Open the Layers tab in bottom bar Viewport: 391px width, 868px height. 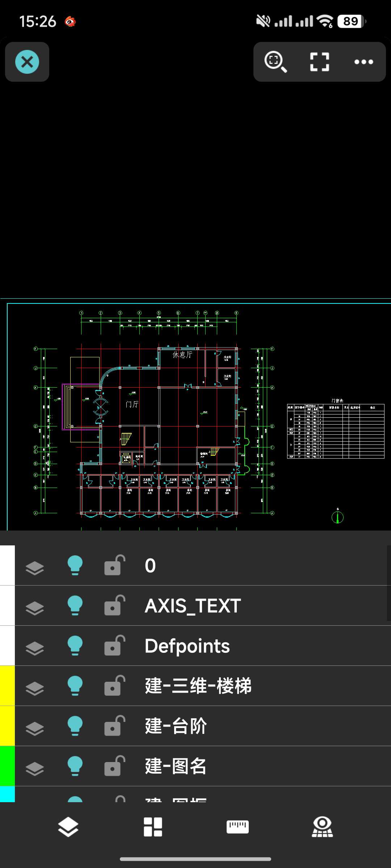click(68, 827)
